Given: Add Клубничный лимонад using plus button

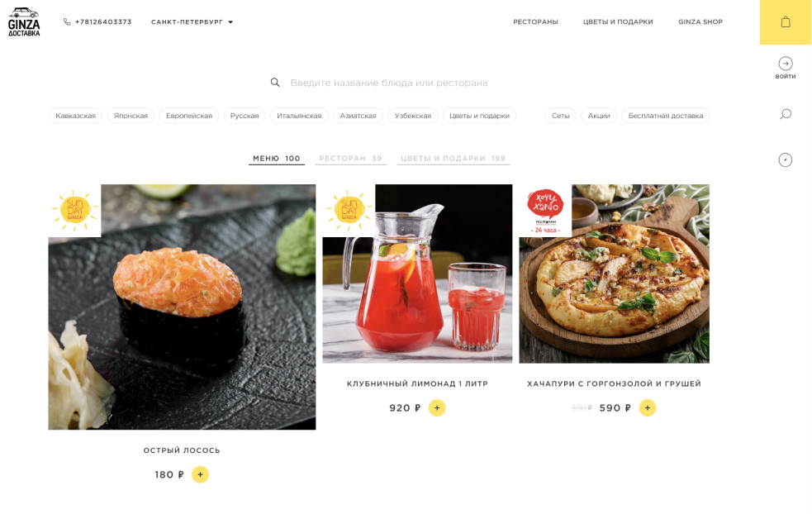Looking at the screenshot, I should (x=436, y=407).
